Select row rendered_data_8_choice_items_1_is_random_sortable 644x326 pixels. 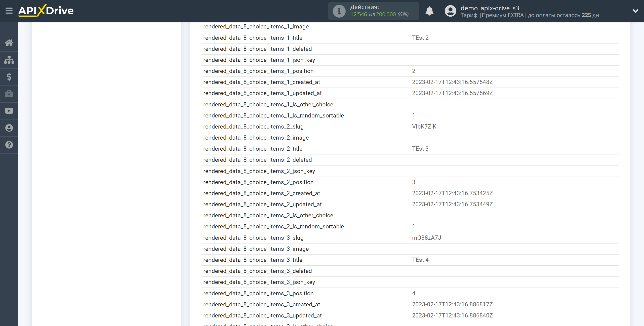(x=410, y=115)
